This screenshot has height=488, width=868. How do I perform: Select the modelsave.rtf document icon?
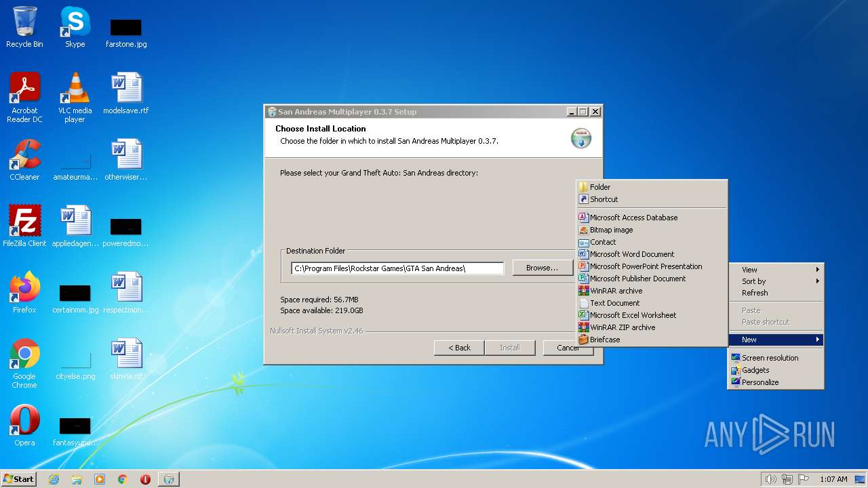click(x=126, y=94)
